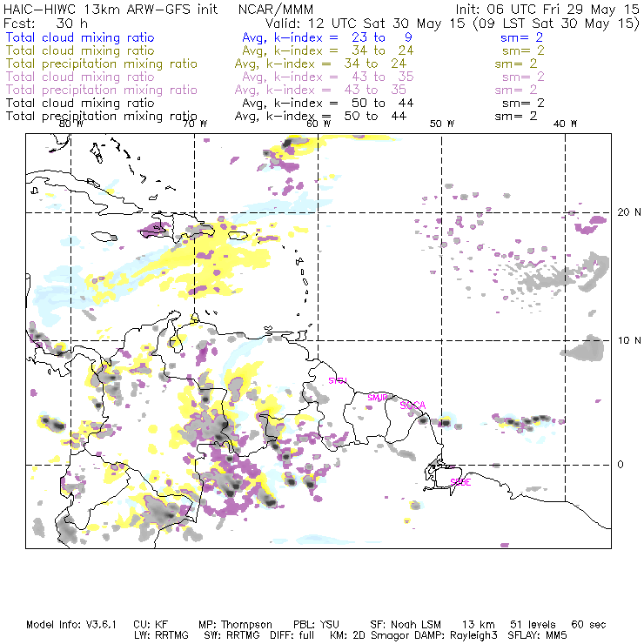Click the magenta "SOCA" station label
The image size is (644, 644).
click(x=413, y=406)
